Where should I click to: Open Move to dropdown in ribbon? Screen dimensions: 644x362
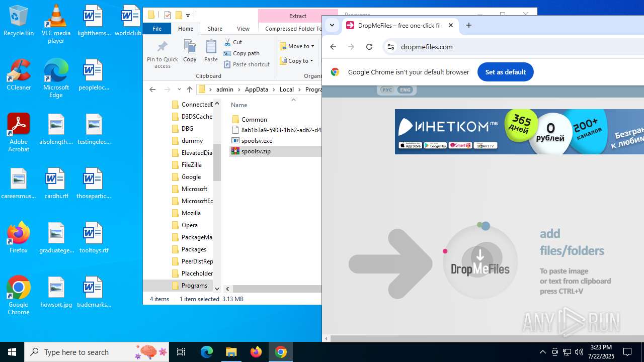[x=297, y=46]
